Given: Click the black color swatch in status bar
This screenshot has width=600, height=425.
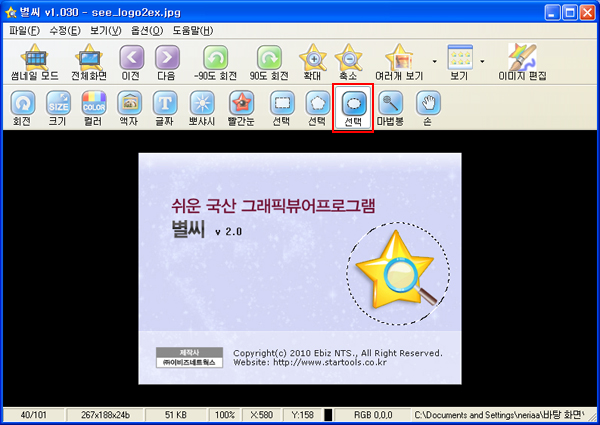Looking at the screenshot, I should (x=328, y=415).
